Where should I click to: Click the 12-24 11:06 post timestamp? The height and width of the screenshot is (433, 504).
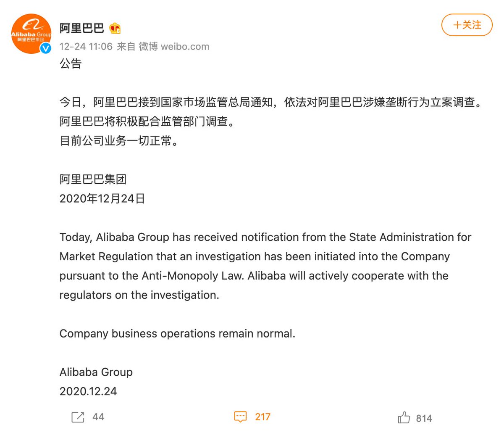tap(86, 47)
